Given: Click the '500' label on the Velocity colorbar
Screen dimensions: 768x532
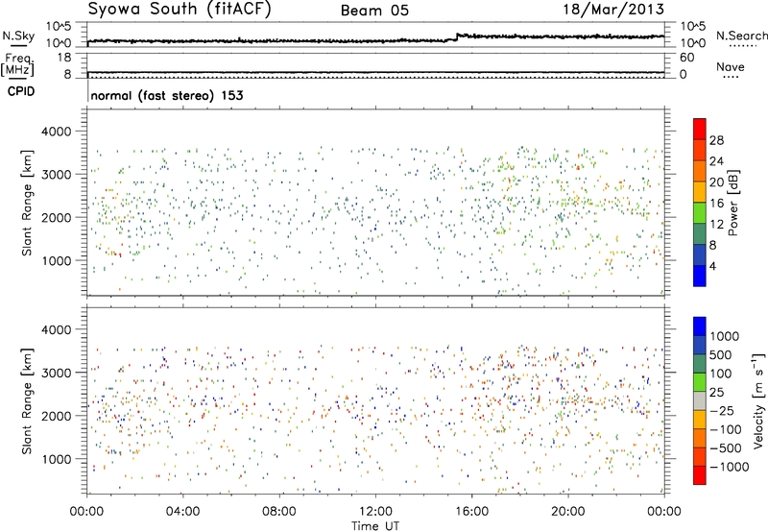Looking at the screenshot, I should tap(721, 354).
